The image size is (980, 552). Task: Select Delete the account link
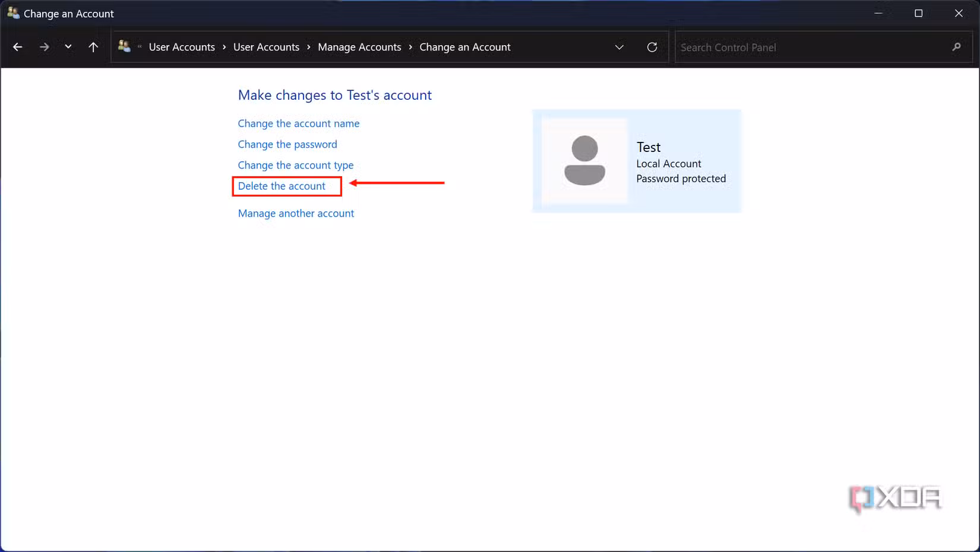coord(282,186)
